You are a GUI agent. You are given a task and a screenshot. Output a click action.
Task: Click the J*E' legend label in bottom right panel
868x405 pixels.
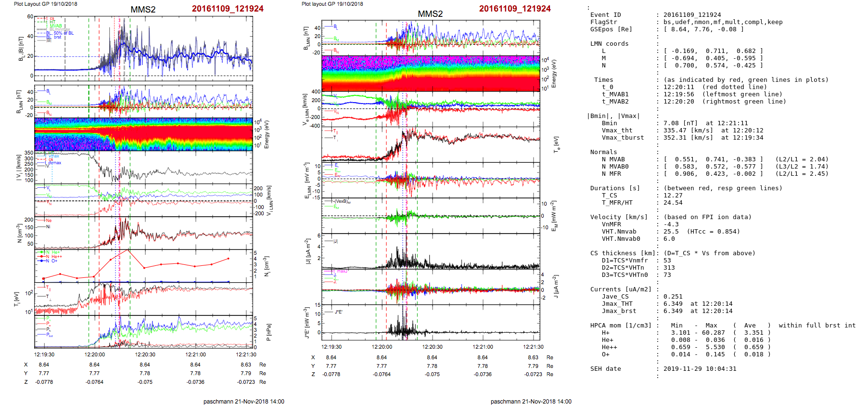point(338,312)
